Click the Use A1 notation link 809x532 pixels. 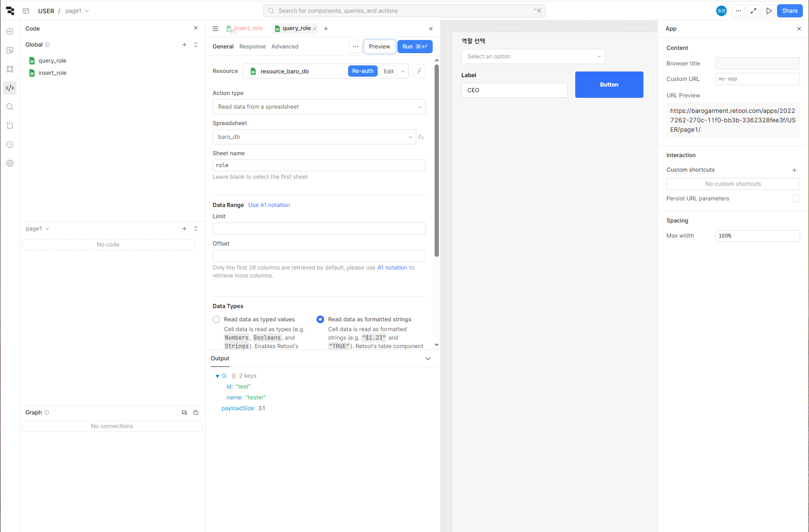click(x=269, y=205)
